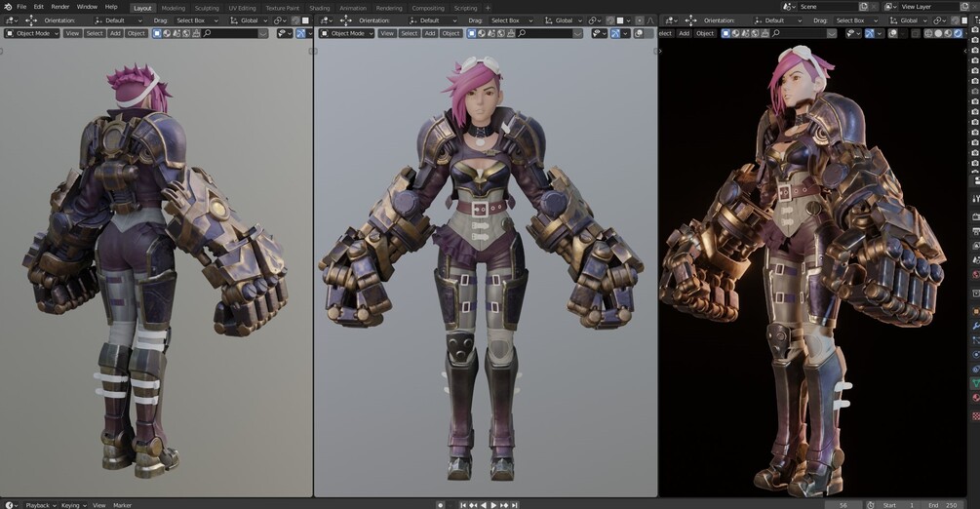Switch rendered viewport to material preview shading

point(948,33)
